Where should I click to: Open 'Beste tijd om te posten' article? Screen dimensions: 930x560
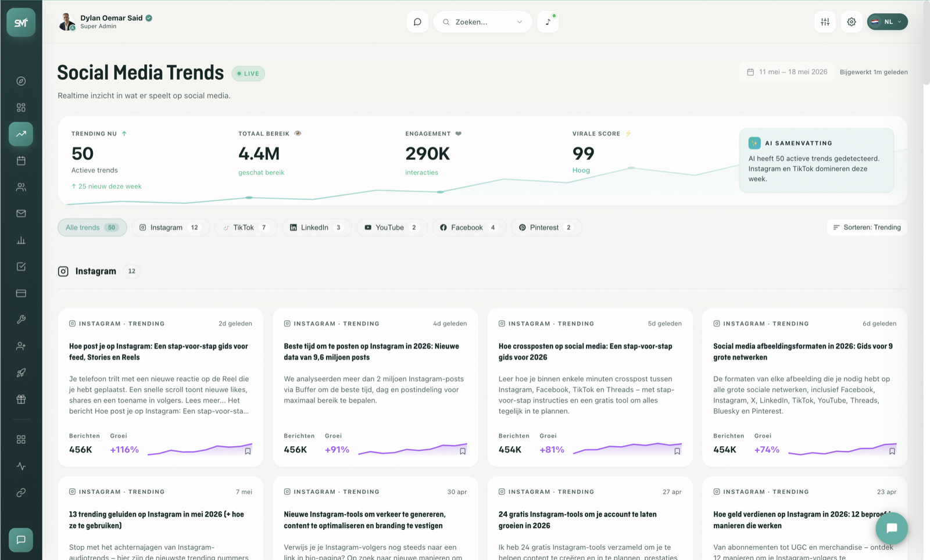[x=371, y=351]
